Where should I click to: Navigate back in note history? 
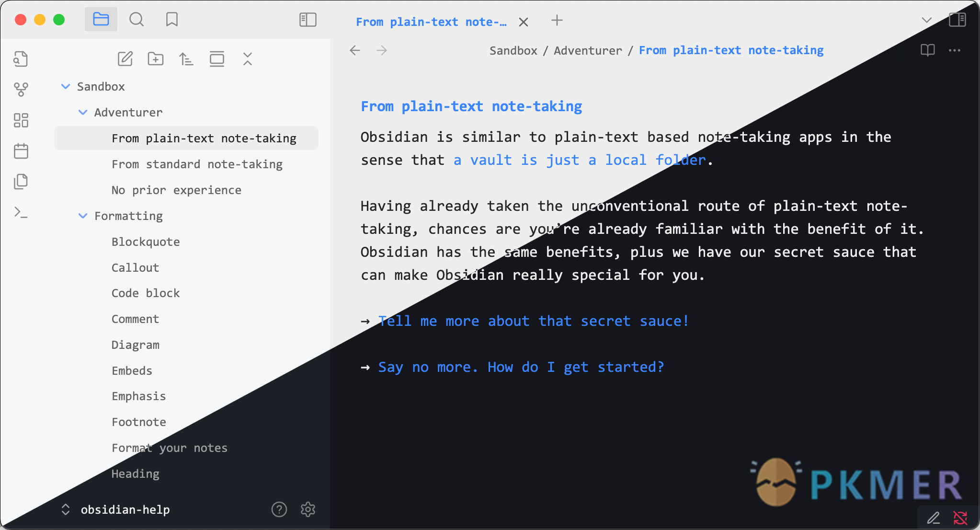[x=355, y=50]
